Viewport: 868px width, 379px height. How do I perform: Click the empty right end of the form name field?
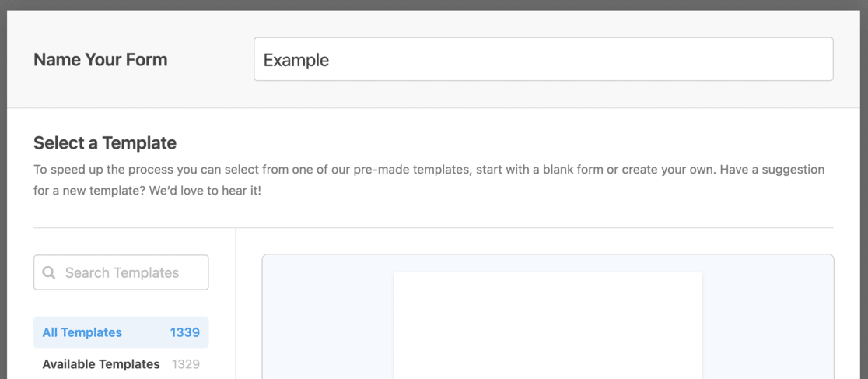click(x=778, y=59)
